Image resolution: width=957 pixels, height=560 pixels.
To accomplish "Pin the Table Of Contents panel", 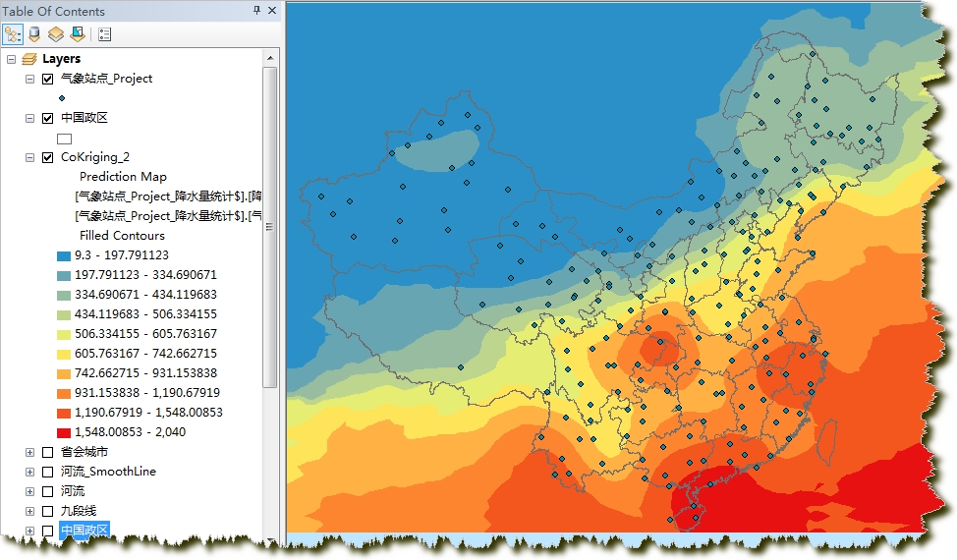I will point(257,11).
